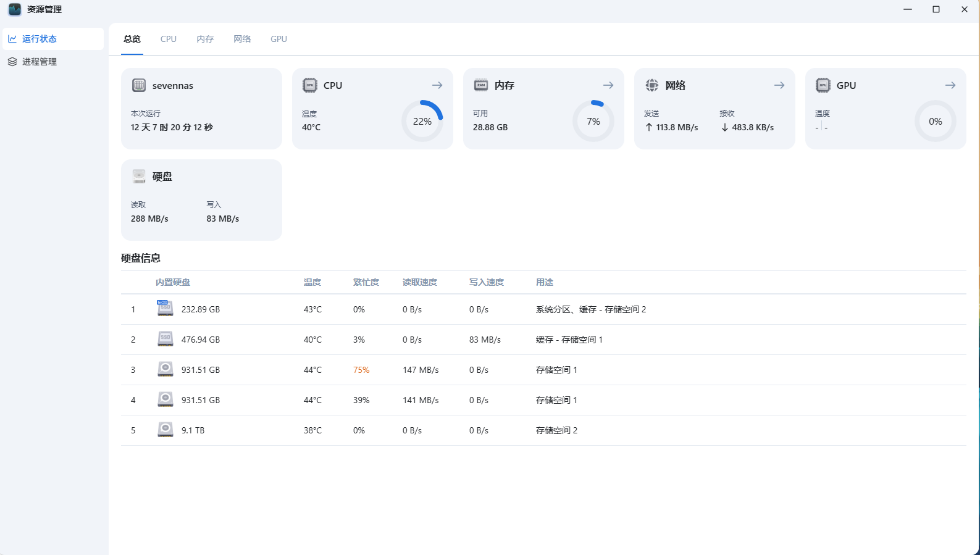Click the 硬盘信息 section heading

point(141,258)
